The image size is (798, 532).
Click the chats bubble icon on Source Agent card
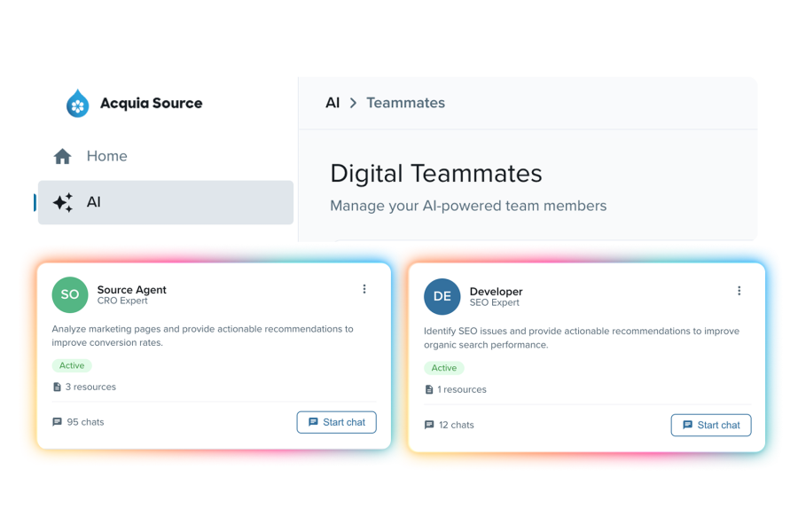(58, 422)
